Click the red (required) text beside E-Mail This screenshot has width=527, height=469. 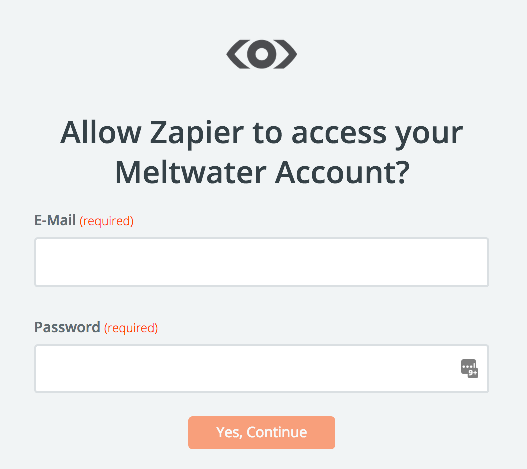click(107, 221)
